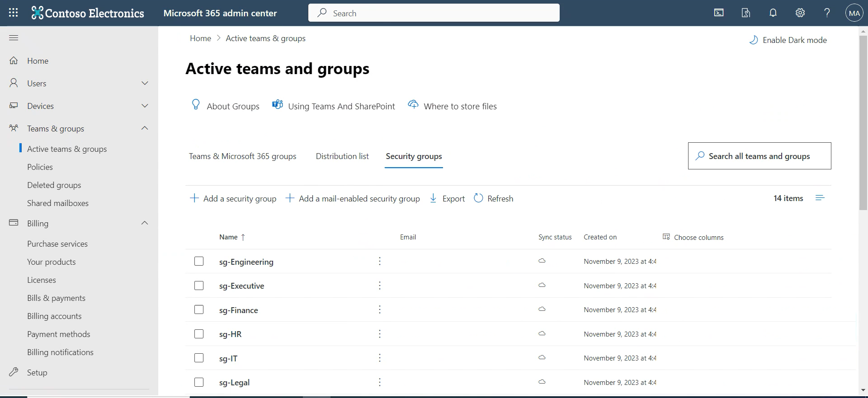
Task: Expand the Devices menu chevron
Action: click(x=145, y=106)
